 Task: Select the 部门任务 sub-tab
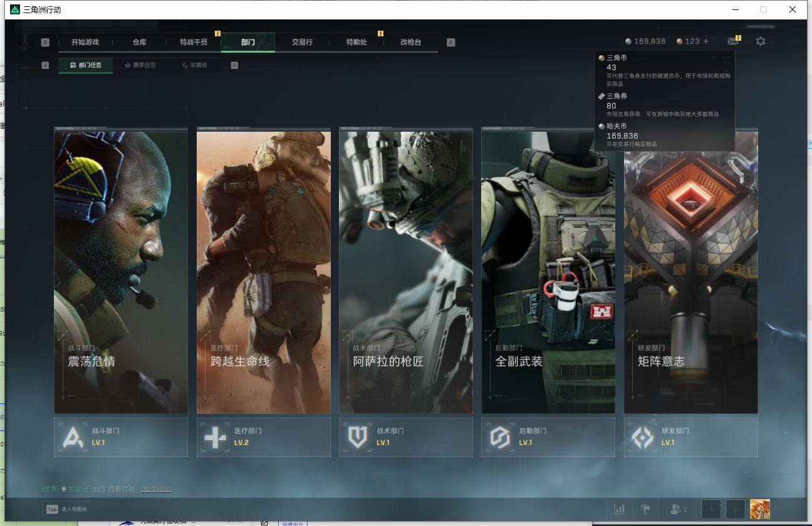click(86, 65)
